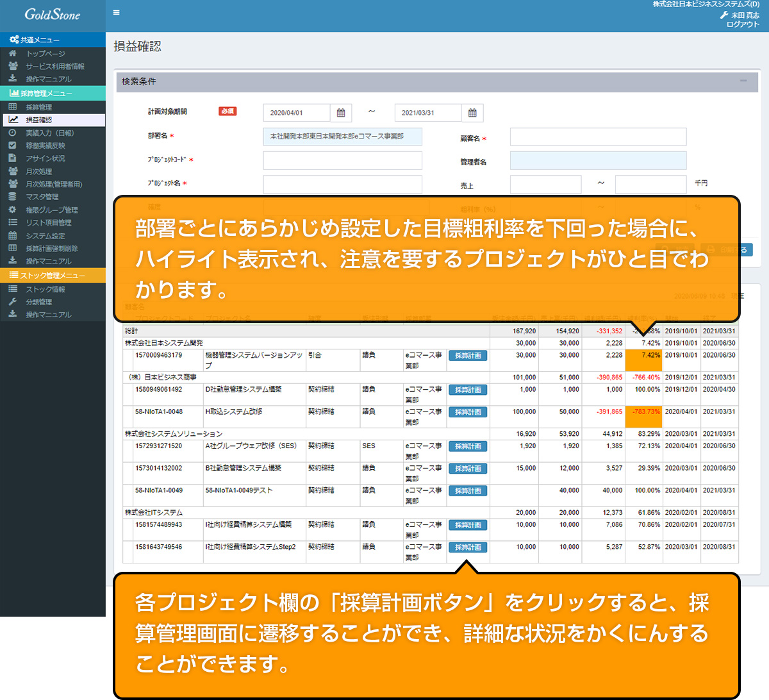
Task: Click the wrench icon next to 米田 真志
Action: (724, 15)
